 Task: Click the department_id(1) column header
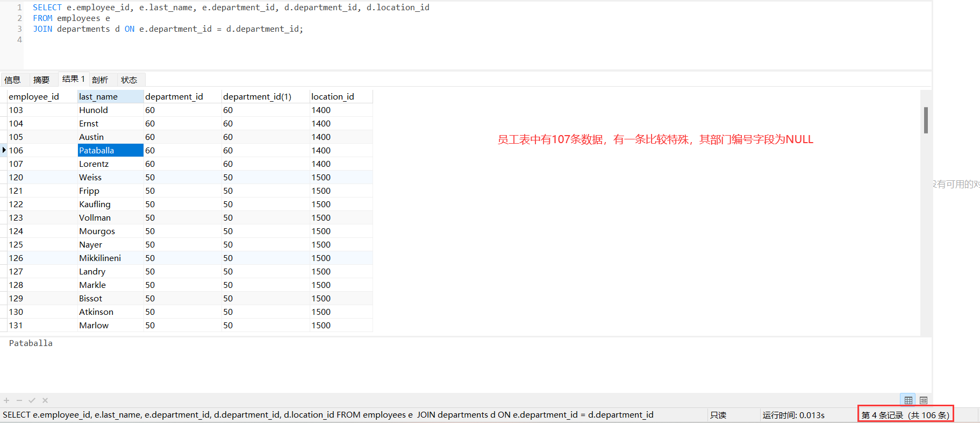coord(266,96)
